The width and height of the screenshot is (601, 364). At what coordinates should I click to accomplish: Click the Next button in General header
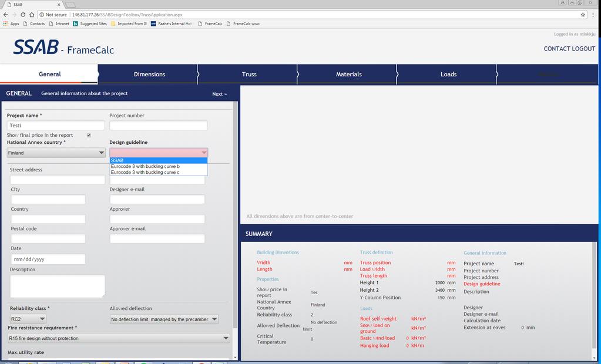219,94
